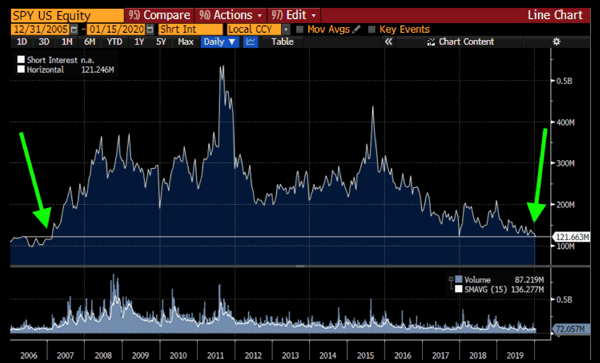
Task: Edit moving averages pencil icon
Action: click(x=356, y=29)
